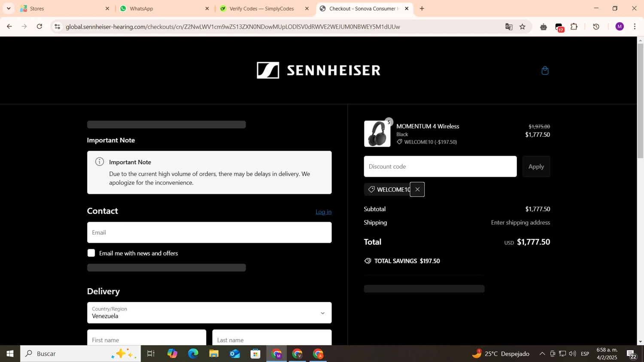Open the Windows Start menu

coord(10,354)
